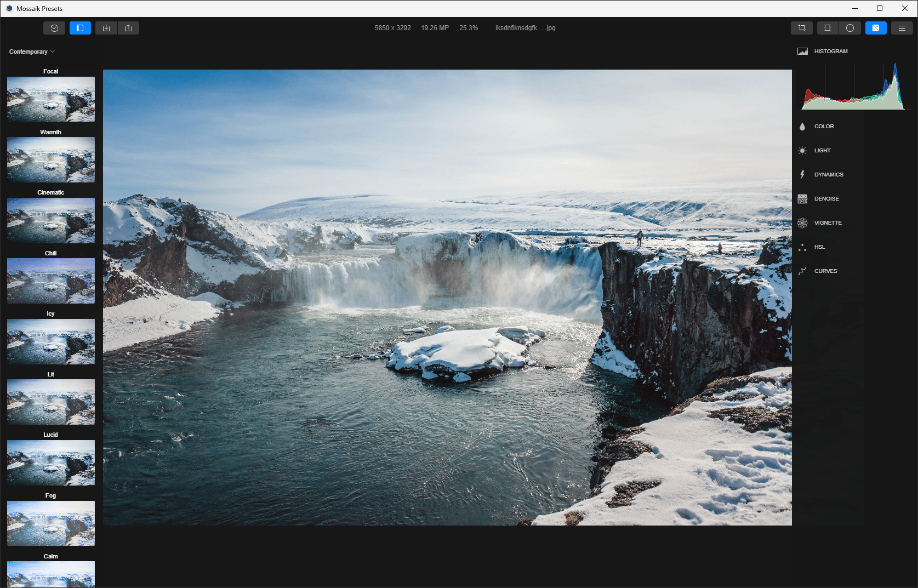Viewport: 918px width, 588px height.
Task: Open the Dynamics panel
Action: pos(828,175)
